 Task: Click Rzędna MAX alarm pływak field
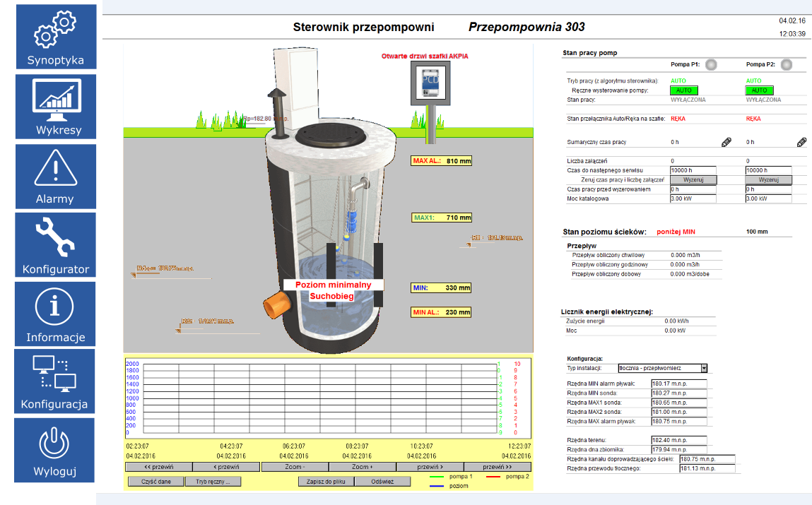(679, 421)
